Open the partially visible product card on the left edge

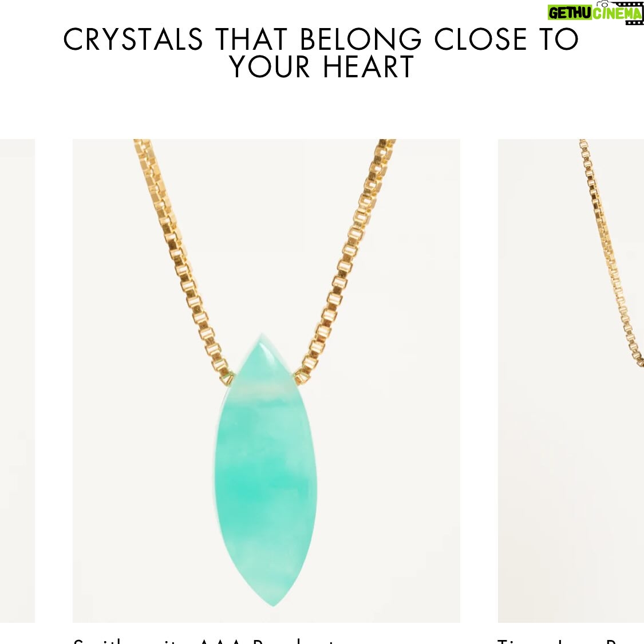pyautogui.click(x=17, y=381)
